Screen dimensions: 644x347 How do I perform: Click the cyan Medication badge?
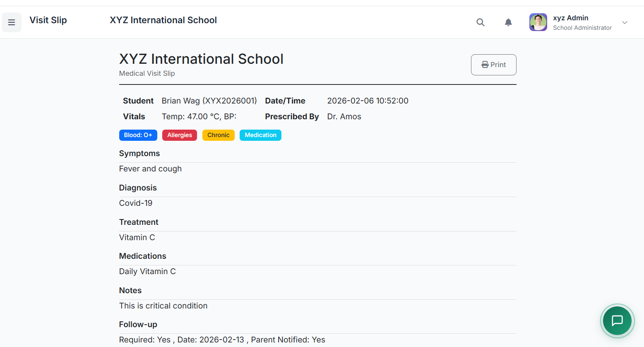click(x=260, y=135)
